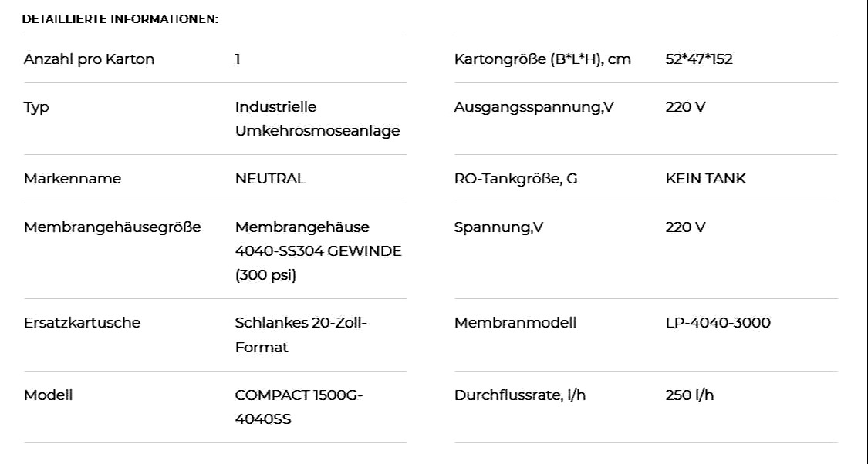Image resolution: width=868 pixels, height=464 pixels.
Task: Select Industrielle Umkehrosmoseanlage value text
Action: [x=318, y=119]
